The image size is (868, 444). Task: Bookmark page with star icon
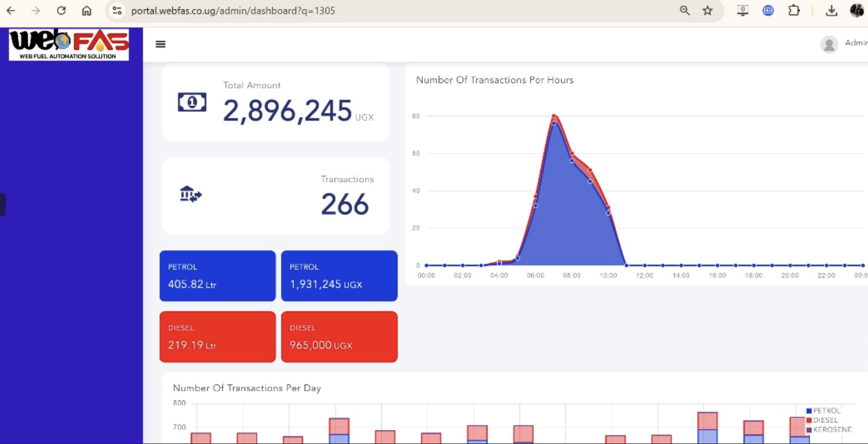tap(707, 11)
